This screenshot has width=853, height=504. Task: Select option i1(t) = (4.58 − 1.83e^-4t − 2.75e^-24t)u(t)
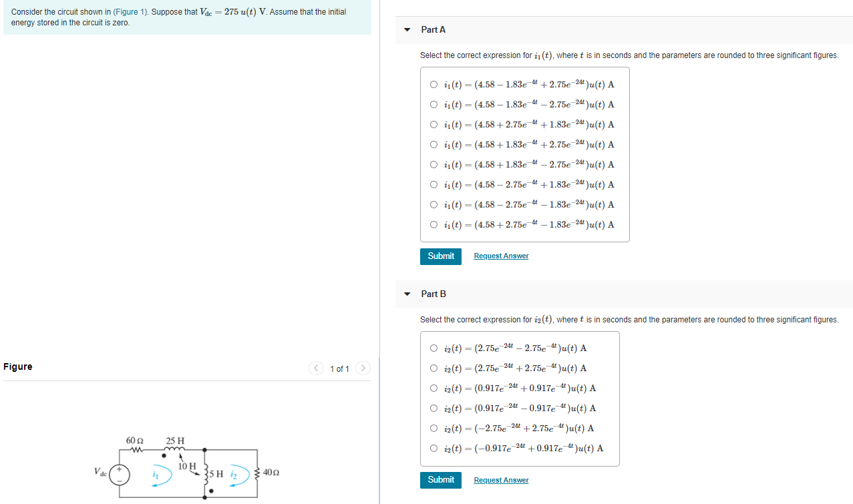click(x=434, y=105)
